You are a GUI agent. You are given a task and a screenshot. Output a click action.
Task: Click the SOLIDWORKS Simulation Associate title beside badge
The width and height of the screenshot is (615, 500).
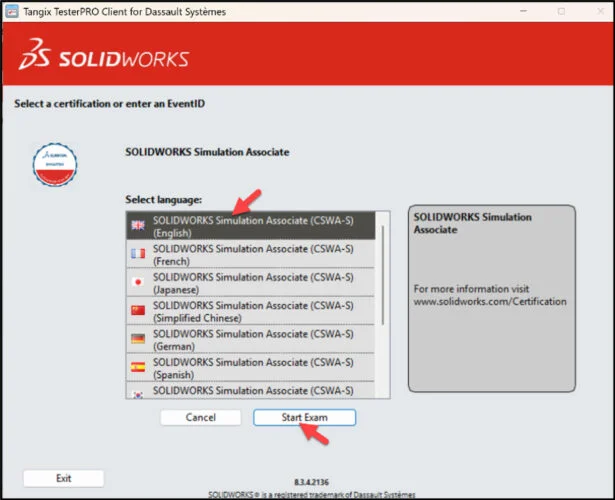coord(207,152)
